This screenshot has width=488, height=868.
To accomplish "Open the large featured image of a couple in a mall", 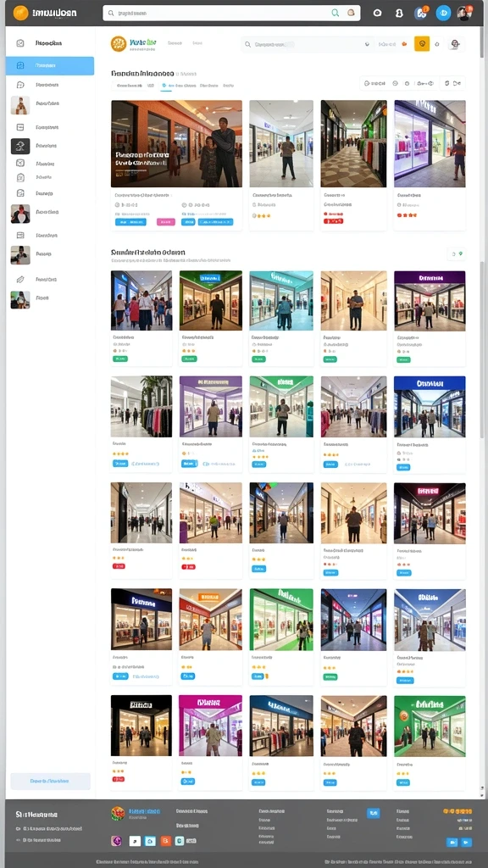I will (176, 144).
